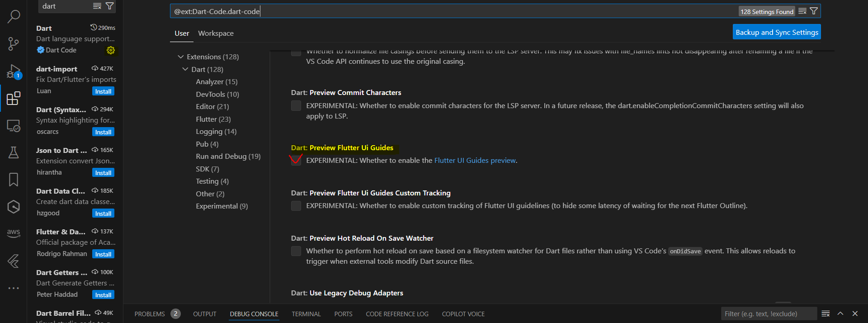Select Logging (14) settings category
This screenshot has width=868, height=323.
(216, 132)
